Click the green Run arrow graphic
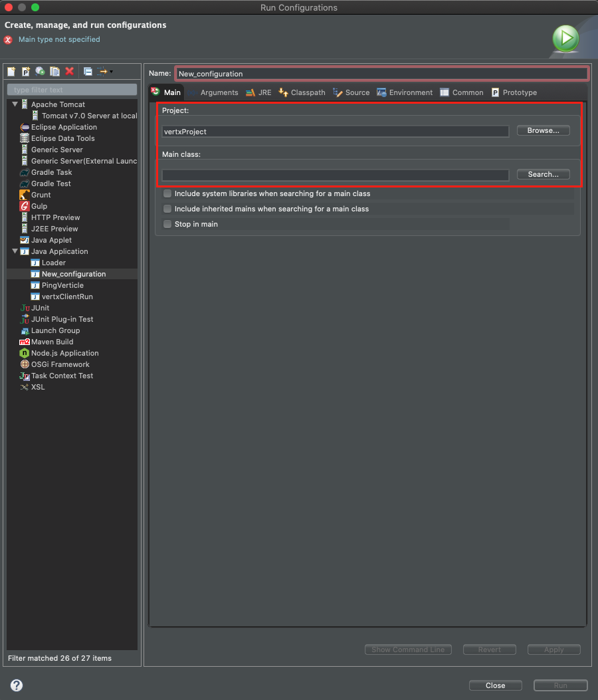598x700 pixels. tap(565, 39)
